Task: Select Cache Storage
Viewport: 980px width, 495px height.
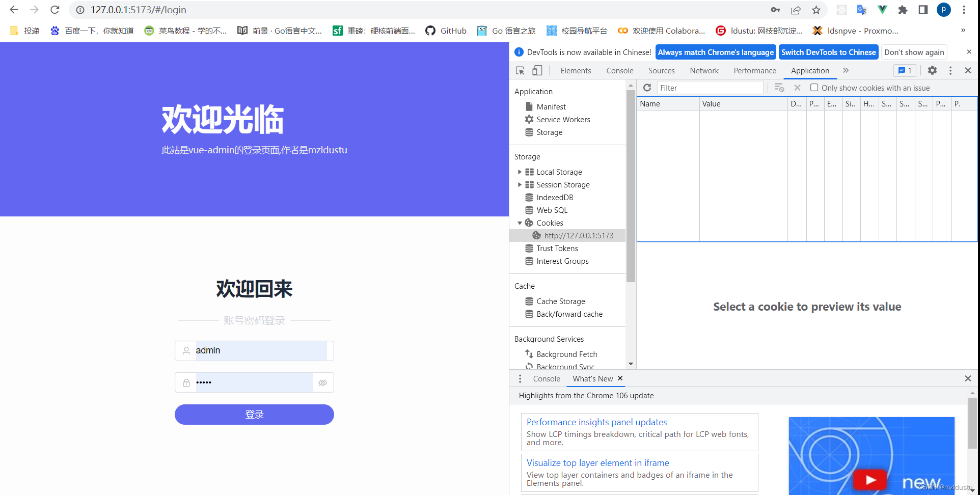Action: point(560,301)
